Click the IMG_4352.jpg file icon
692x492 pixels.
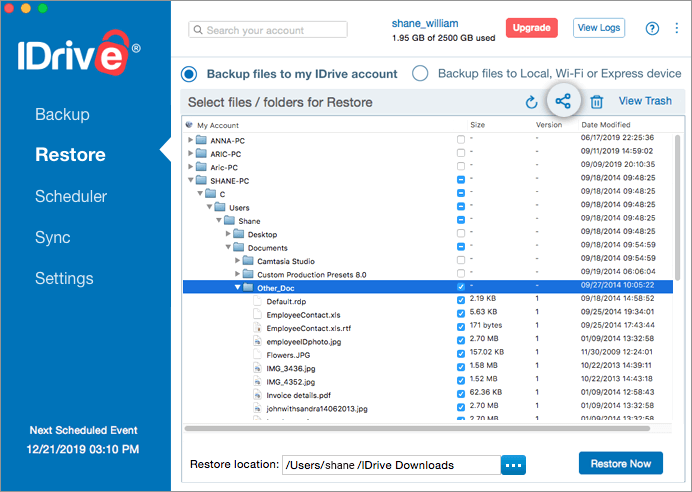tap(257, 382)
